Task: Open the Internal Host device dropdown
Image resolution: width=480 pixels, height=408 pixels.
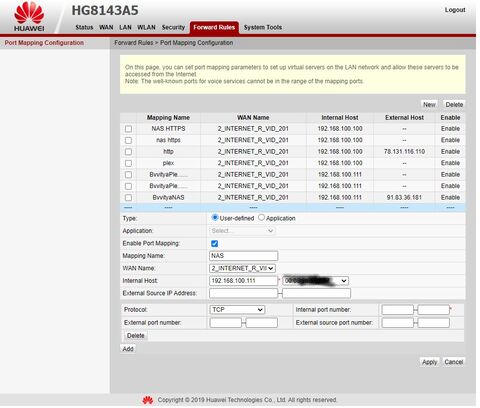Action: [316, 281]
